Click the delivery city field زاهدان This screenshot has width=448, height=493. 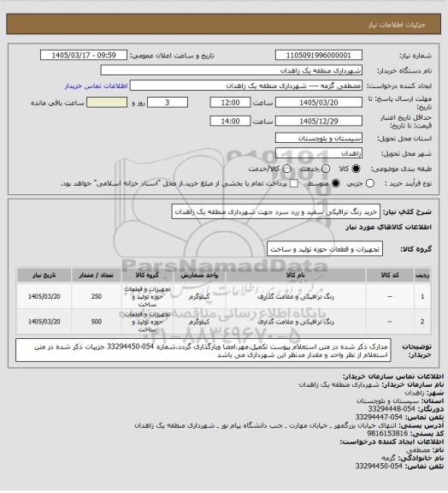click(x=319, y=153)
